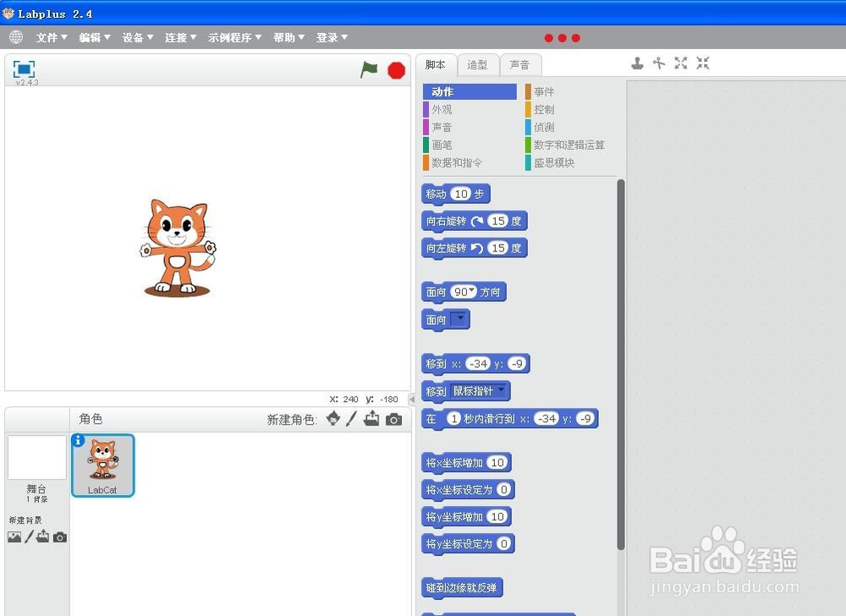
Task: Select the 画笔 block category
Action: [x=438, y=145]
